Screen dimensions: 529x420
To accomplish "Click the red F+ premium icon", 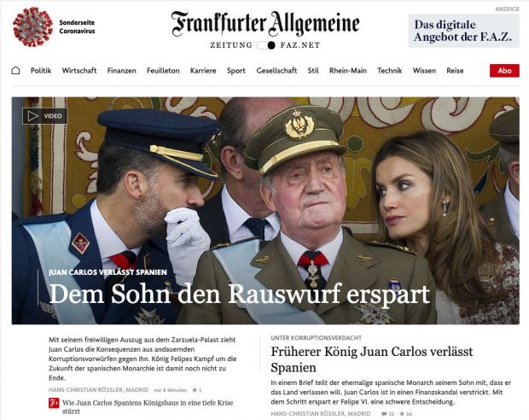I will pyautogui.click(x=54, y=403).
